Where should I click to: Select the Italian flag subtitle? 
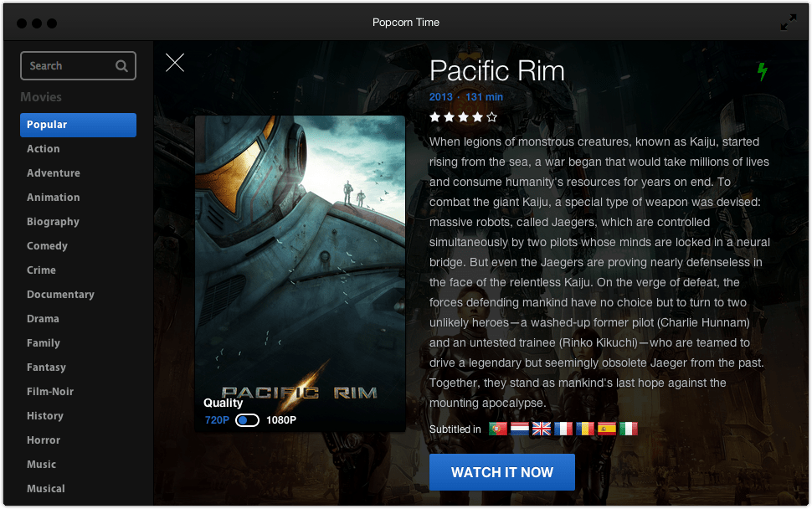click(x=629, y=429)
